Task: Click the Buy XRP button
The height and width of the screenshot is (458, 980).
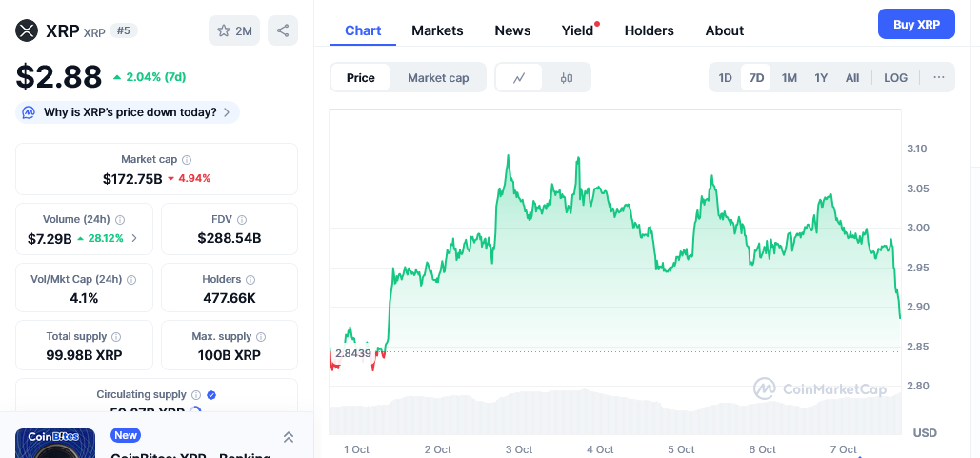Action: pyautogui.click(x=915, y=25)
